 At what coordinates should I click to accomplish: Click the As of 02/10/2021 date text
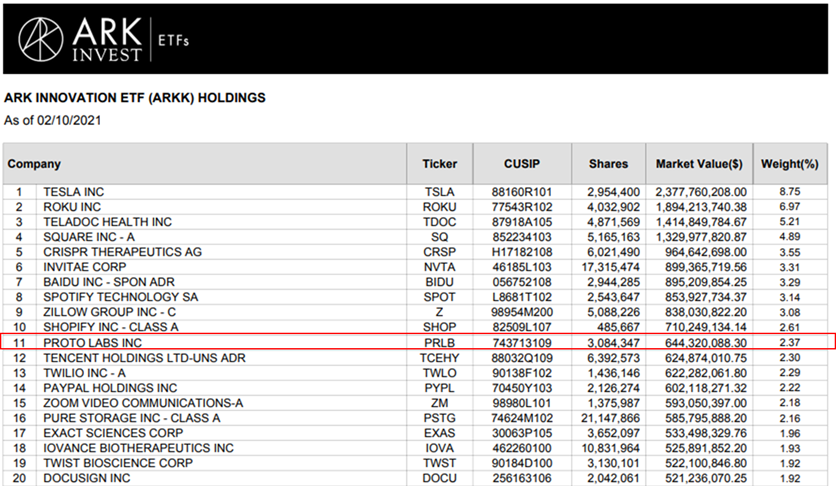[52, 120]
